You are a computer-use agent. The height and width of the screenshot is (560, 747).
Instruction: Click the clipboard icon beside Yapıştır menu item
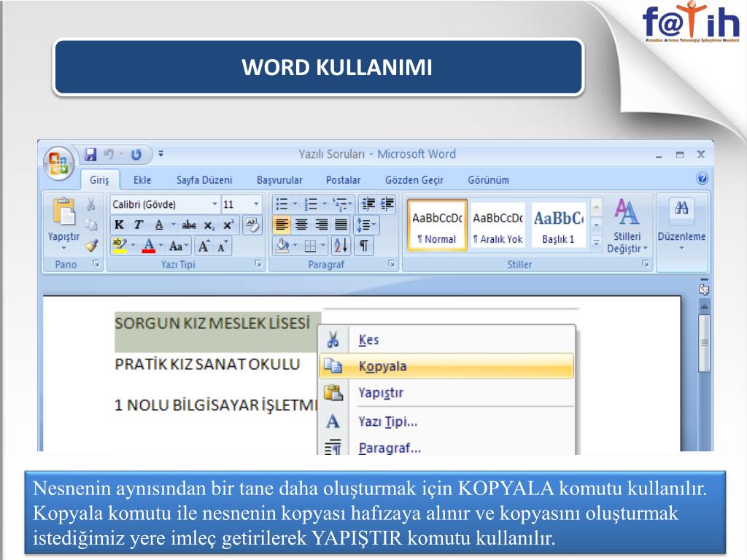point(333,393)
